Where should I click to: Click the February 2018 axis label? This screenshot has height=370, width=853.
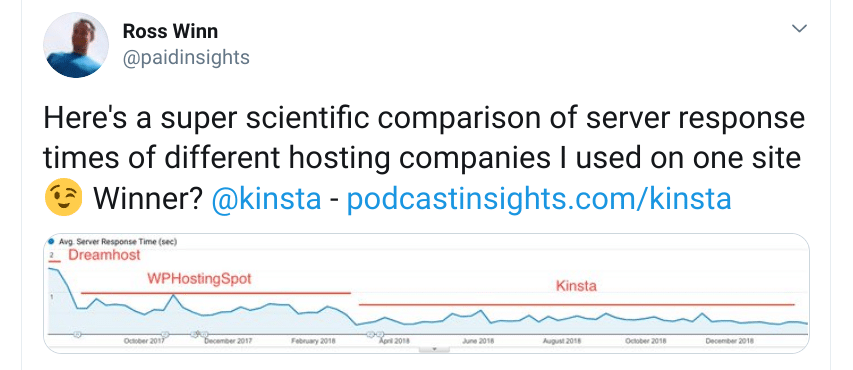pos(313,341)
